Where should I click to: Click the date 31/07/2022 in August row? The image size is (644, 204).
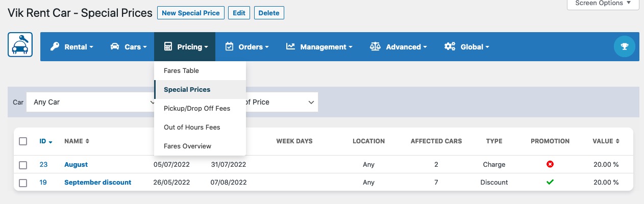pyautogui.click(x=229, y=165)
